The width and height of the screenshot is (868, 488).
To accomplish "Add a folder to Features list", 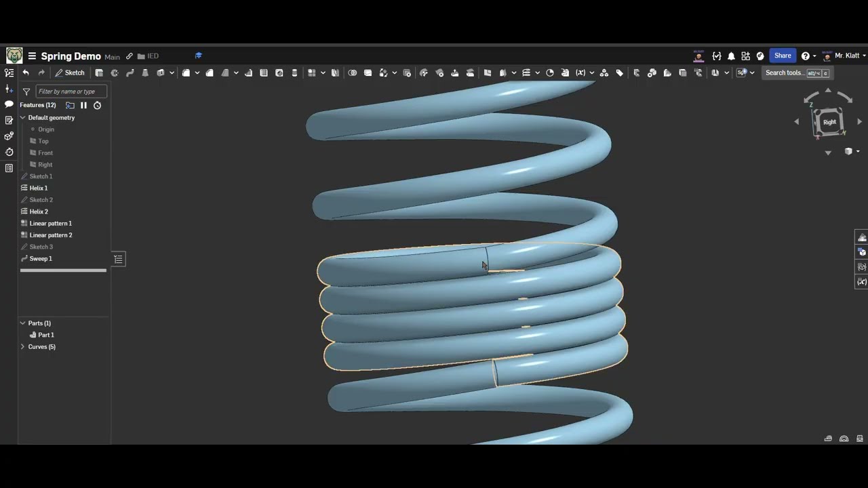I will pos(70,105).
